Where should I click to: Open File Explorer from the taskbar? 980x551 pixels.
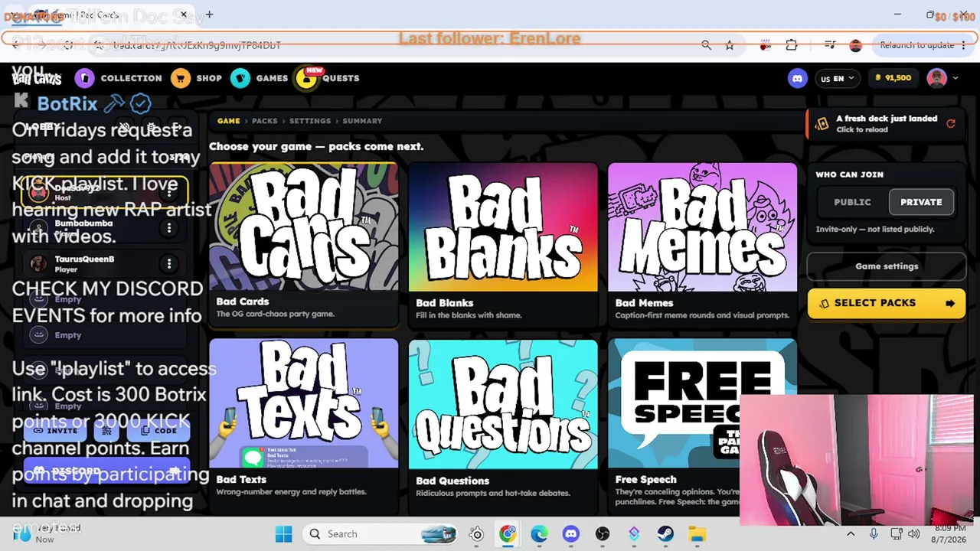[x=697, y=533]
